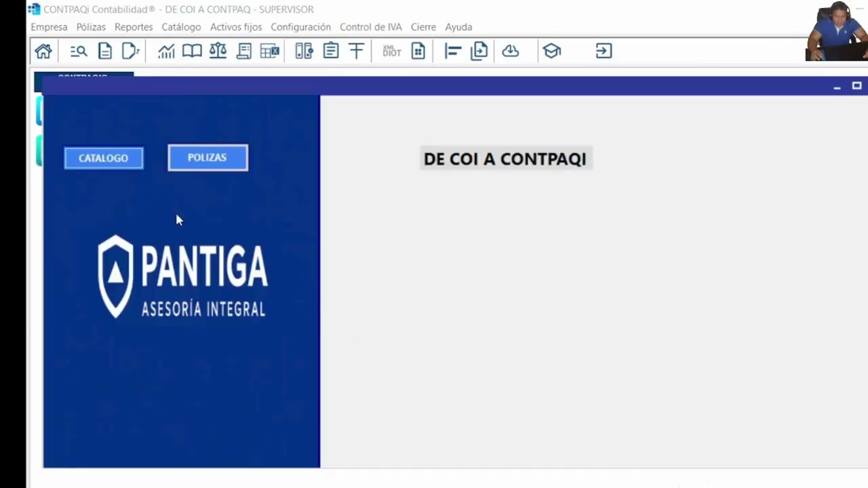Viewport: 868px width, 488px height.
Task: Click the spreadsheet Excel export icon
Action: tap(270, 51)
